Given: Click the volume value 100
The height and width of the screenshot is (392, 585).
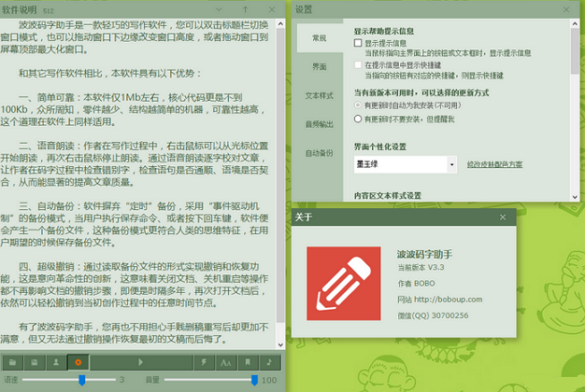Looking at the screenshot, I should (x=269, y=380).
